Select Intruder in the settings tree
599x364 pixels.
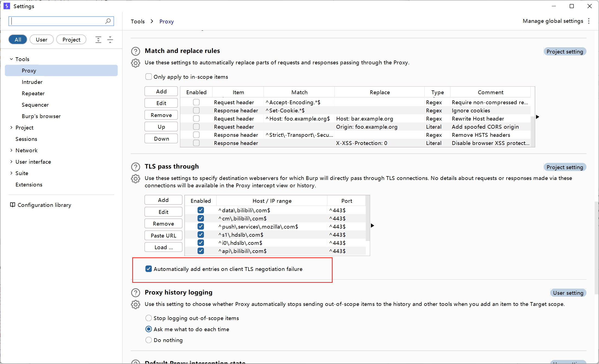[x=32, y=82]
